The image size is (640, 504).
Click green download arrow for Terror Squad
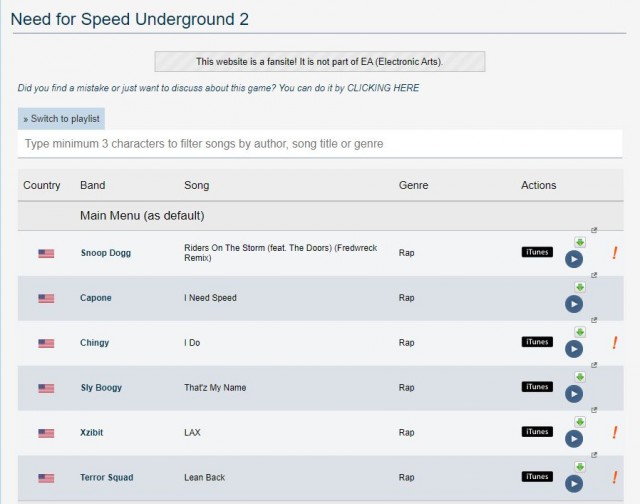[580, 466]
